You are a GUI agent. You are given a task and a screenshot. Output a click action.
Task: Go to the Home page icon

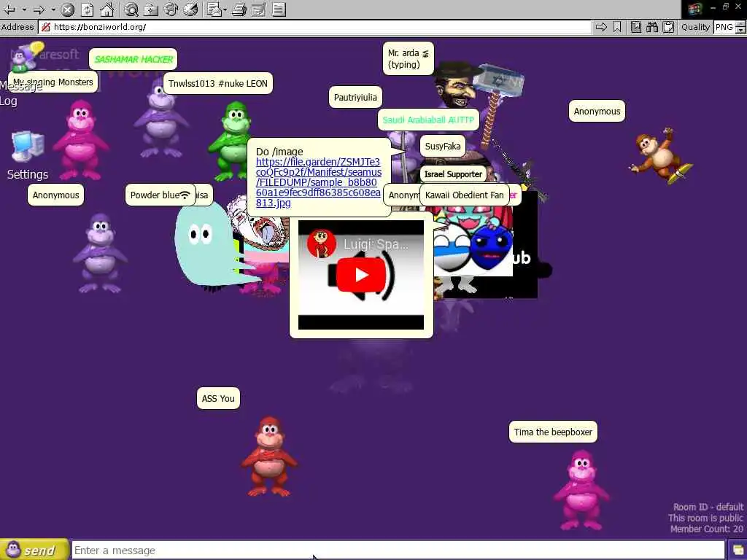point(107,9)
